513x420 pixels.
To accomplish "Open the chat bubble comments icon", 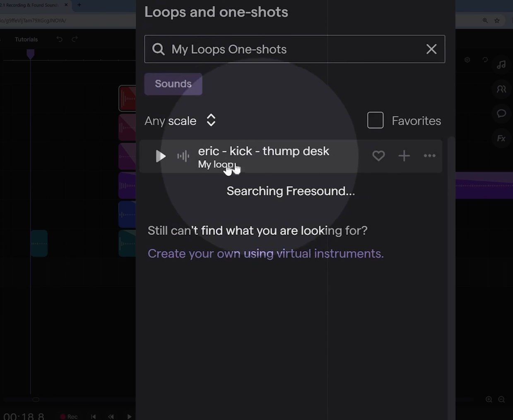I will 501,113.
